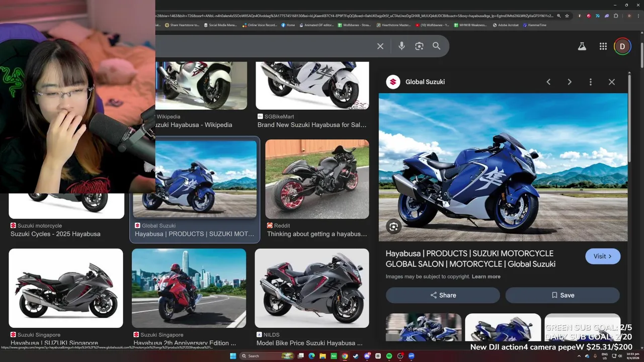This screenshot has width=644, height=362.
Task: Open Steam from the taskbar
Action: (356, 356)
